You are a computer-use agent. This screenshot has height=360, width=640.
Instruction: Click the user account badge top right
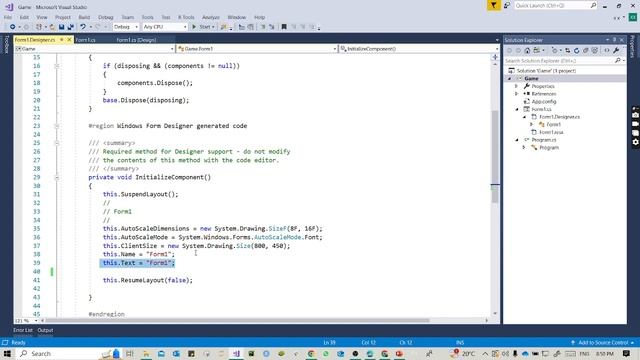point(633,17)
